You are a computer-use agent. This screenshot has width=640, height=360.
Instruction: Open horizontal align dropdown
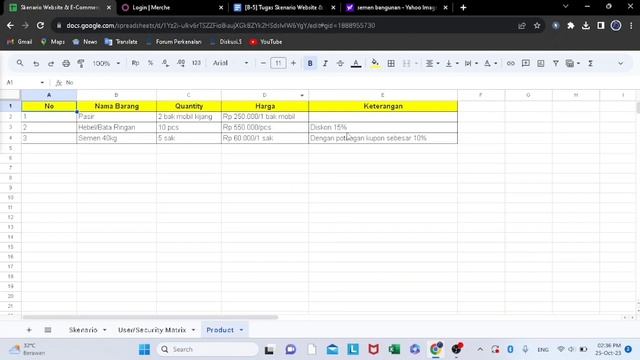[x=432, y=63]
